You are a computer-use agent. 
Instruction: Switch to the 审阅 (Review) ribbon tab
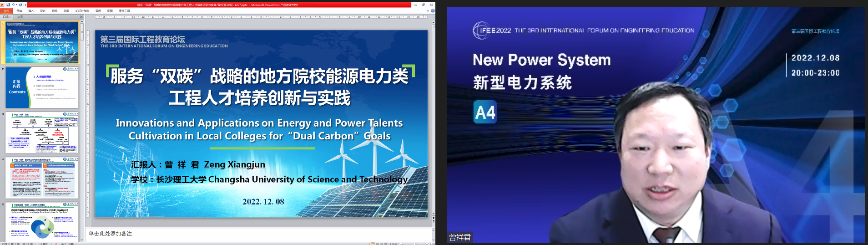98,11
